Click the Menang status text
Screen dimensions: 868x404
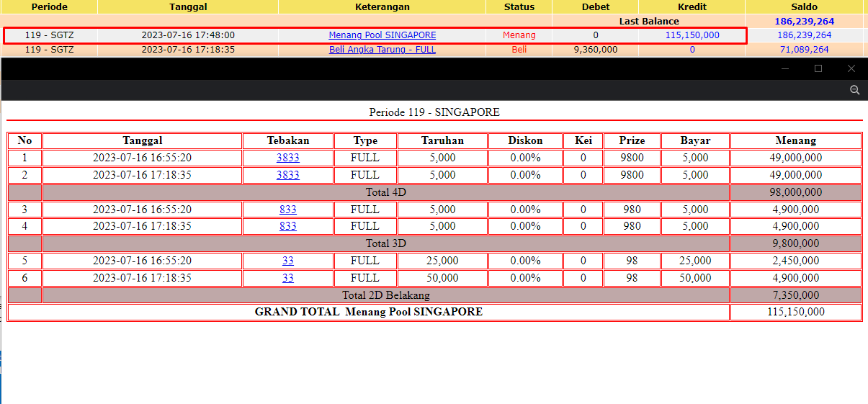519,35
